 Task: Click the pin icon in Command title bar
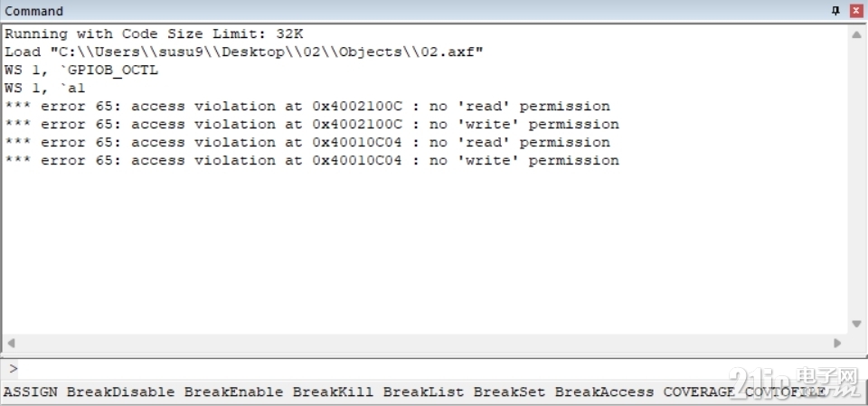835,11
